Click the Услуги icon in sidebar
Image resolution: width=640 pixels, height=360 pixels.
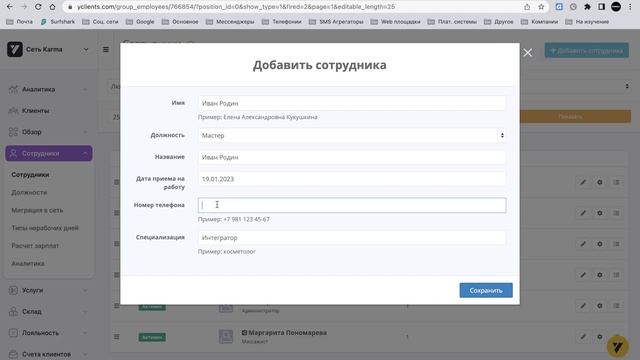click(13, 290)
